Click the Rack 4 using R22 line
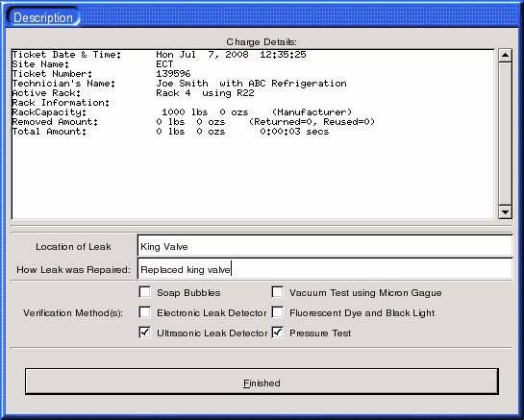Image resolution: width=524 pixels, height=420 pixels. [x=133, y=93]
